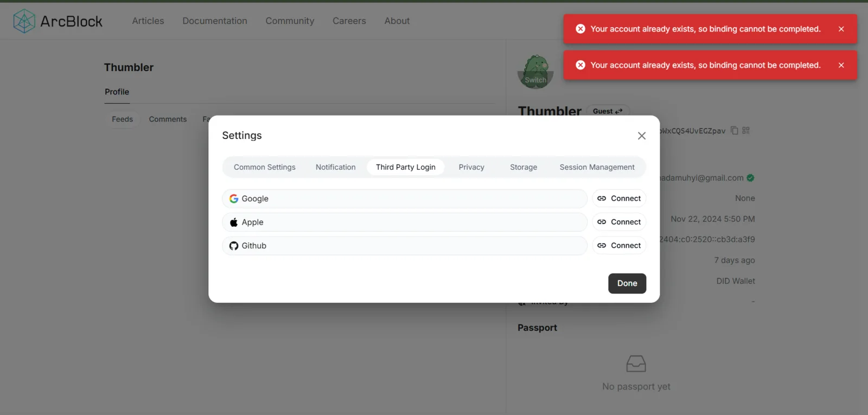Click the Google logo icon
The height and width of the screenshot is (415, 868).
pos(234,199)
